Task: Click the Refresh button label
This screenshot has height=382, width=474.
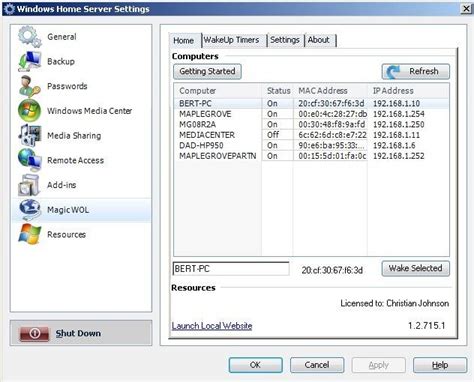Action: (424, 71)
